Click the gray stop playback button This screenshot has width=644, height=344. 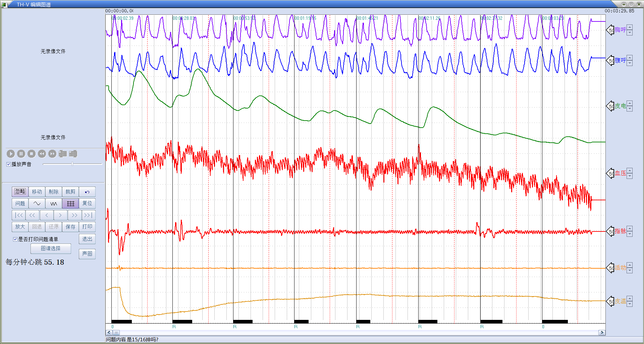coord(32,154)
